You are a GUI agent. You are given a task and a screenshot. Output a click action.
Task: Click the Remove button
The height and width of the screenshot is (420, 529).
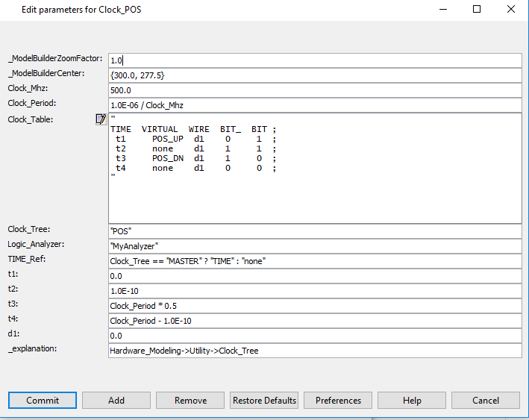190,401
